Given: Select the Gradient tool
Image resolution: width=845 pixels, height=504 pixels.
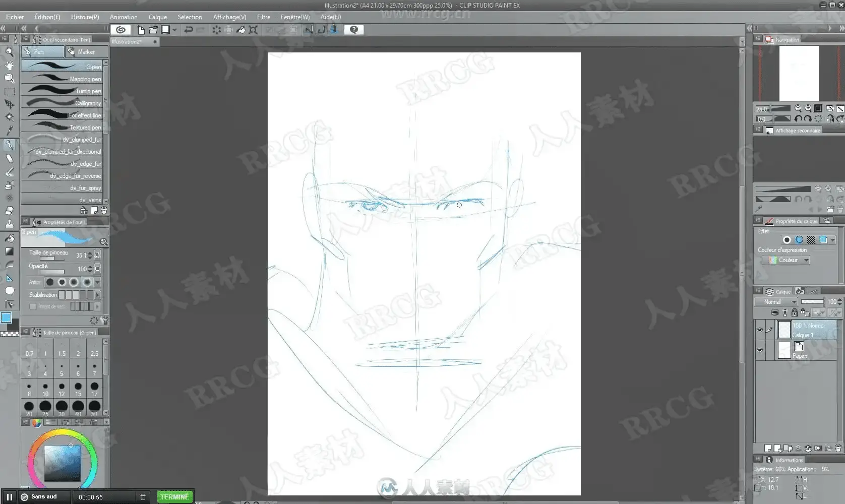Looking at the screenshot, I should [x=9, y=251].
